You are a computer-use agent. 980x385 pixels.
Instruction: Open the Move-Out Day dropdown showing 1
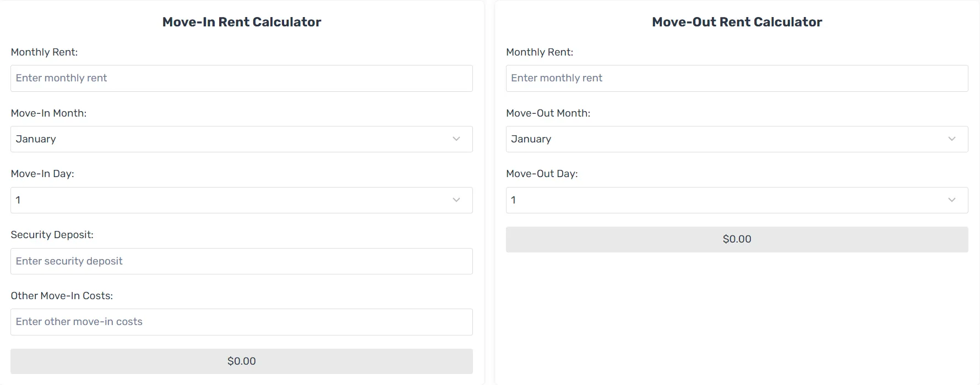pyautogui.click(x=737, y=200)
